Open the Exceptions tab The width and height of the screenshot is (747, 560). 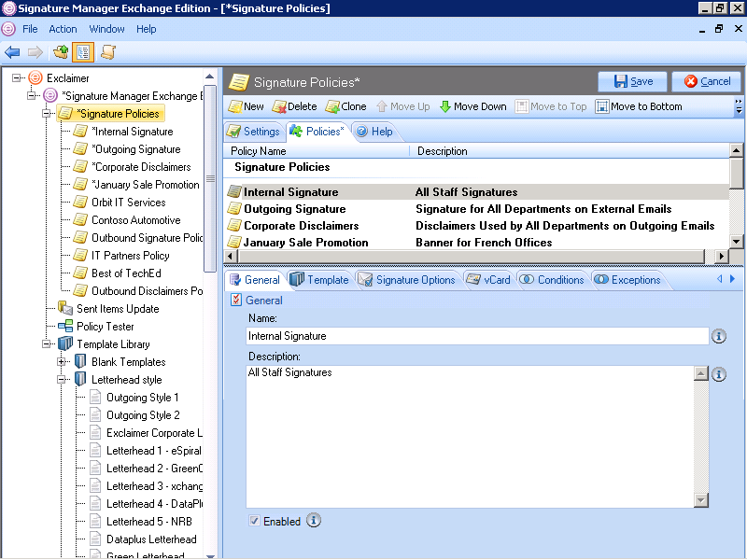[627, 280]
